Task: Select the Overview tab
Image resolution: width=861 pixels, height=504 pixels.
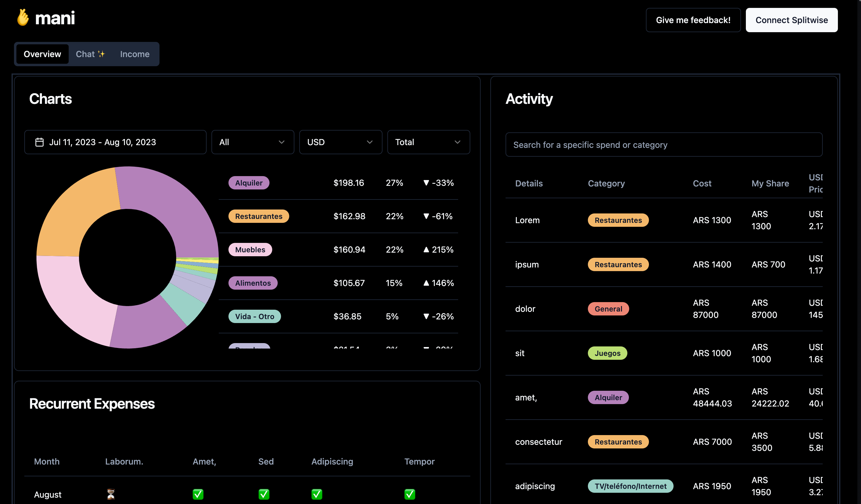Action: coord(42,54)
